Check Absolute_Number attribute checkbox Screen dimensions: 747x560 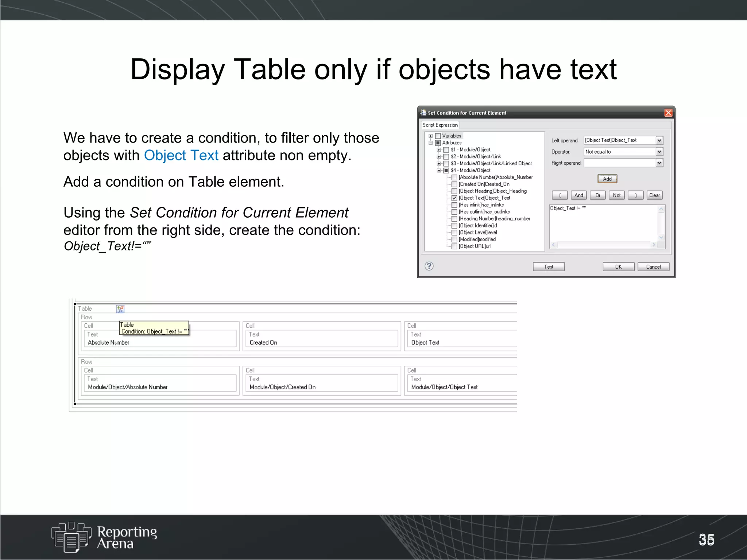[454, 178]
